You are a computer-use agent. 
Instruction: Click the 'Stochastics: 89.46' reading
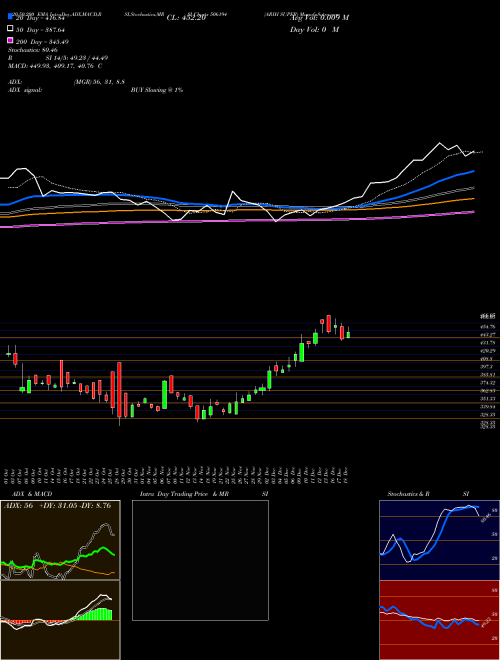tap(33, 50)
